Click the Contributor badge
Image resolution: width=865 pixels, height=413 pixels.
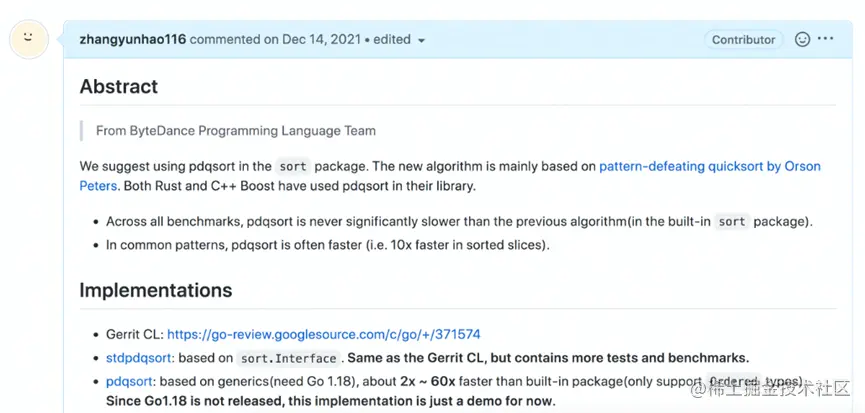pyautogui.click(x=743, y=40)
